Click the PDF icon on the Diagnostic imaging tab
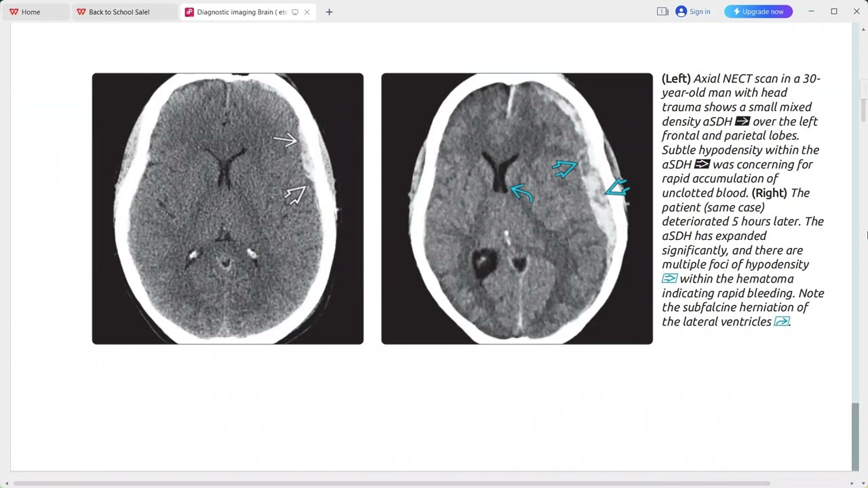 (x=189, y=12)
